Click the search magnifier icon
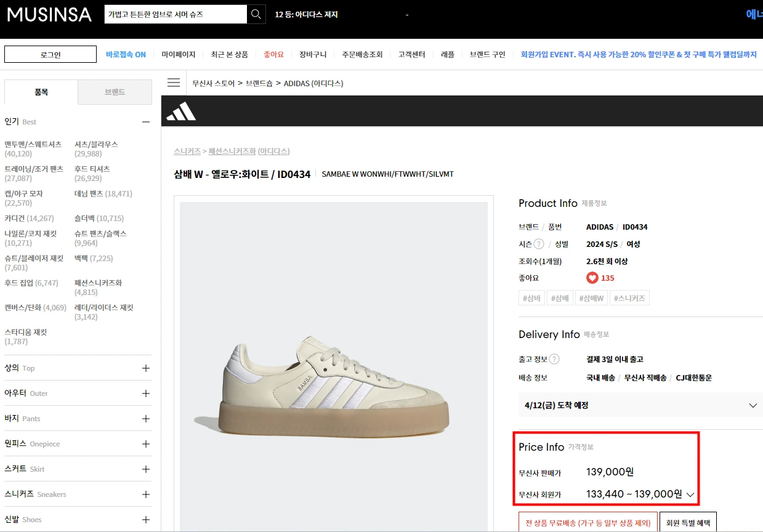Screen dimensions: 763x532 pyautogui.click(x=256, y=14)
